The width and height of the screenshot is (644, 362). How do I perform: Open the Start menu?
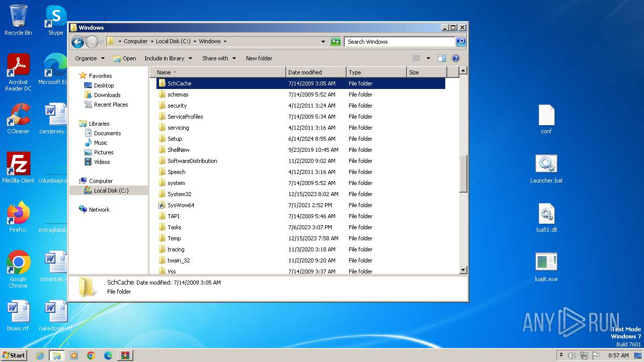(x=14, y=355)
